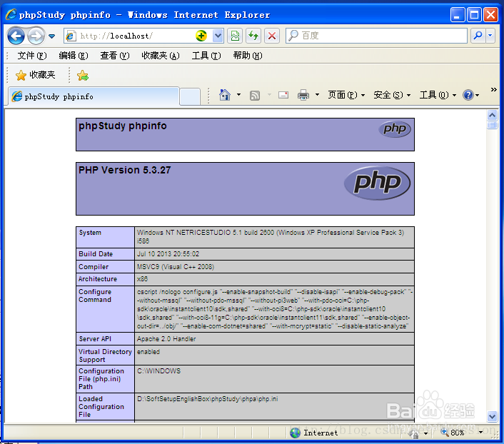The width and height of the screenshot is (504, 444).
Task: Click the Read mail icon
Action: click(x=283, y=95)
